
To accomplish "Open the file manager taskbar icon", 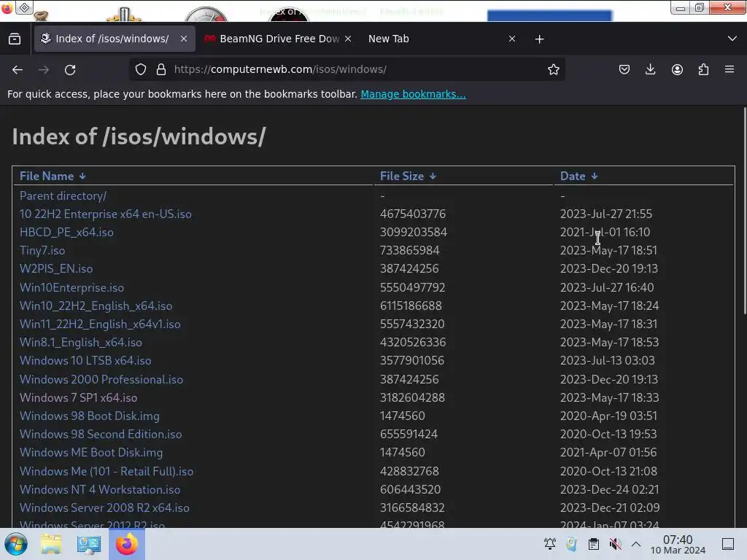I will [51, 544].
